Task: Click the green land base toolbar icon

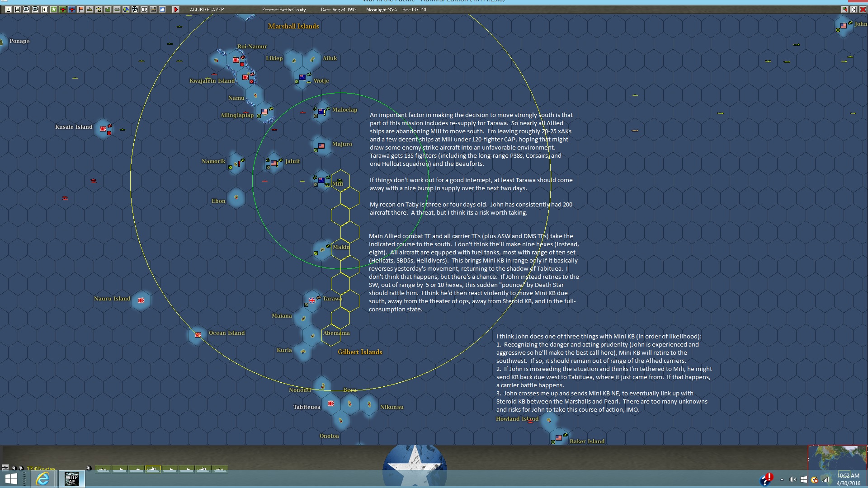Action: [108, 9]
